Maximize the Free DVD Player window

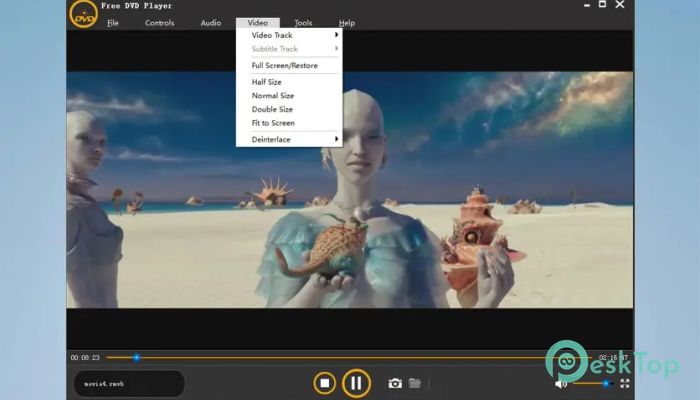point(602,4)
